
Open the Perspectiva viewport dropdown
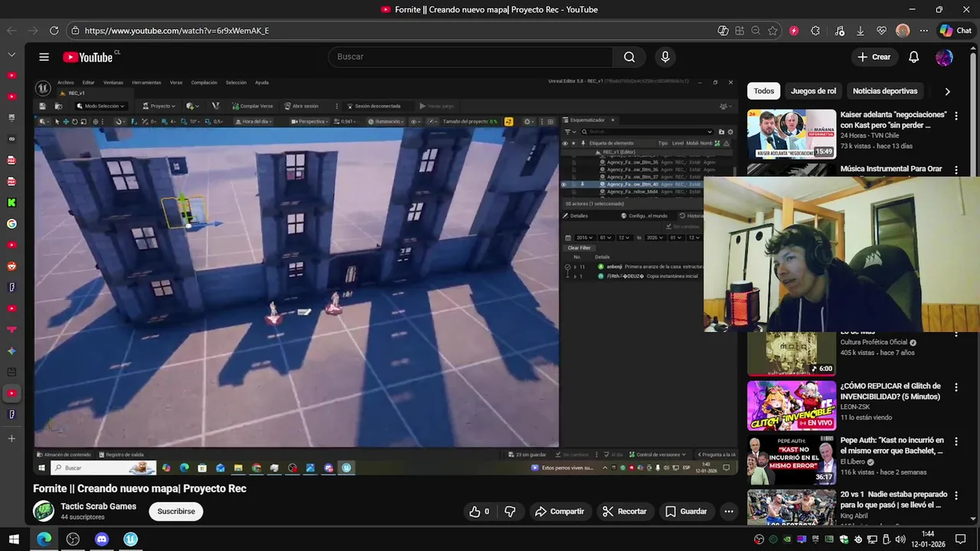tap(311, 122)
